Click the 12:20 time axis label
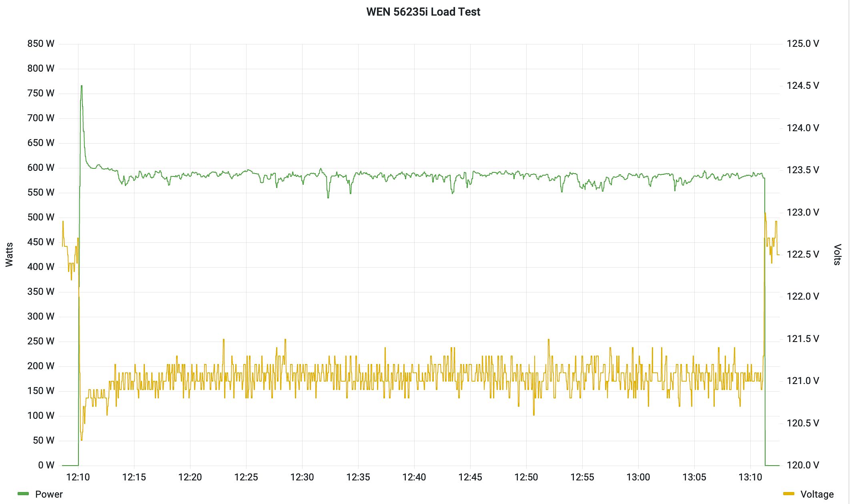 click(x=190, y=477)
